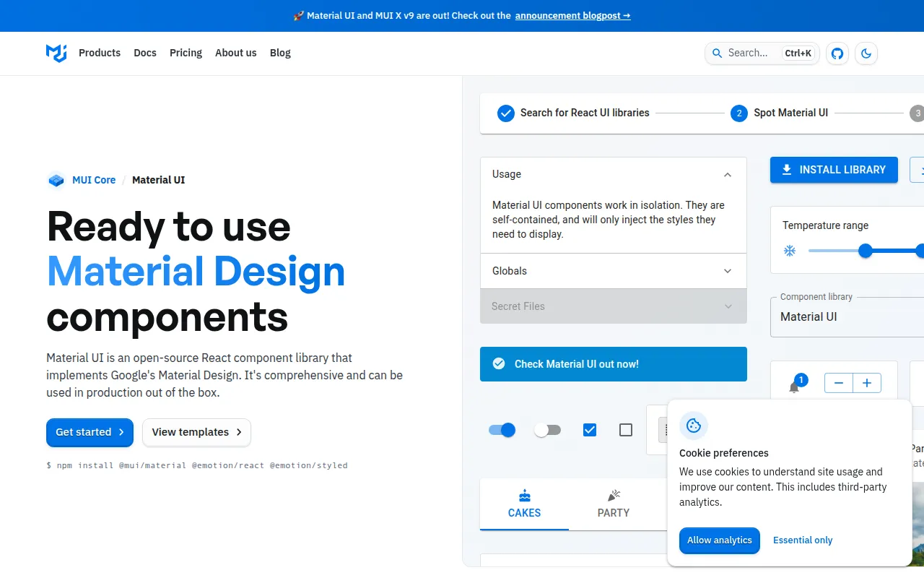The image size is (924, 578).
Task: Copy the npm install command text
Action: (197, 465)
